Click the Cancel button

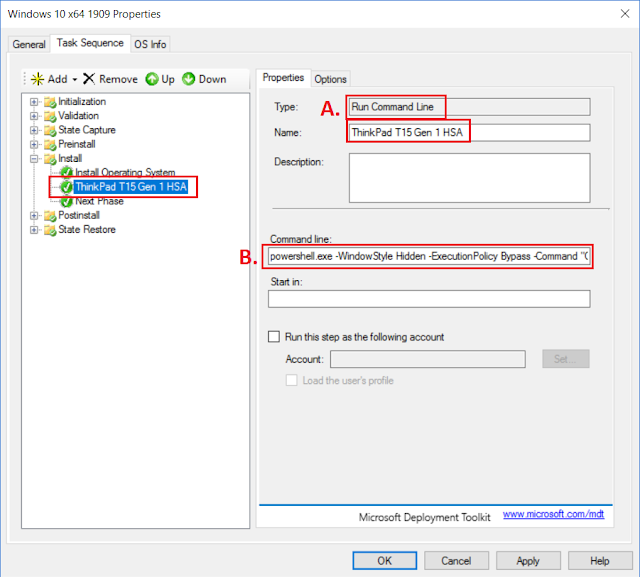point(456,561)
